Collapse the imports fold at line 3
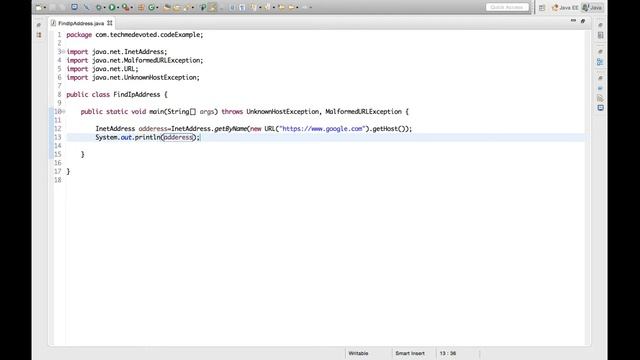Screen dimensions: 640x360 coord(63,51)
